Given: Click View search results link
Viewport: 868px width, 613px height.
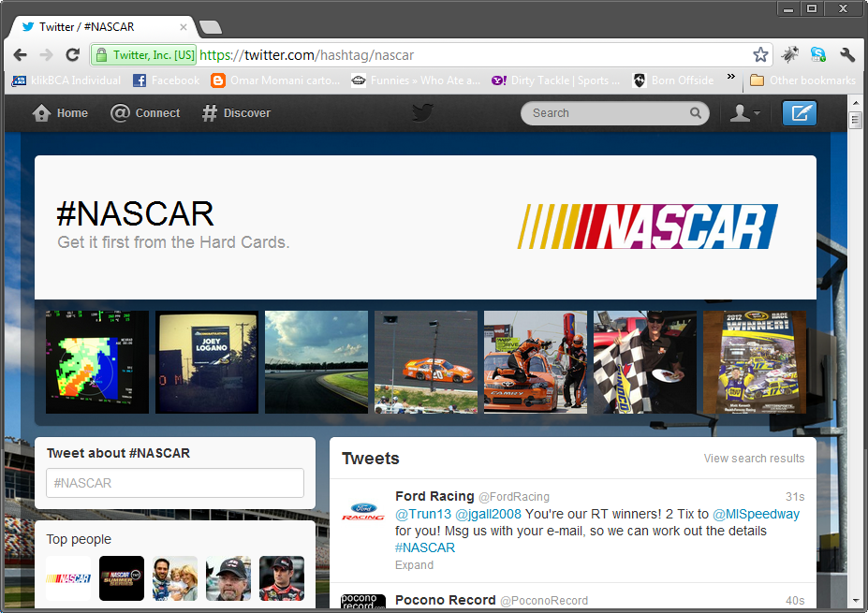Looking at the screenshot, I should (754, 459).
